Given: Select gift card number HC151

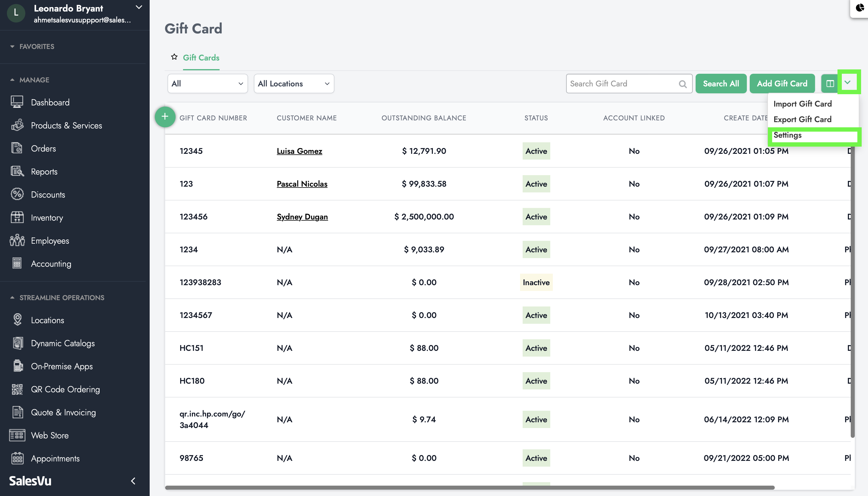Looking at the screenshot, I should [191, 348].
